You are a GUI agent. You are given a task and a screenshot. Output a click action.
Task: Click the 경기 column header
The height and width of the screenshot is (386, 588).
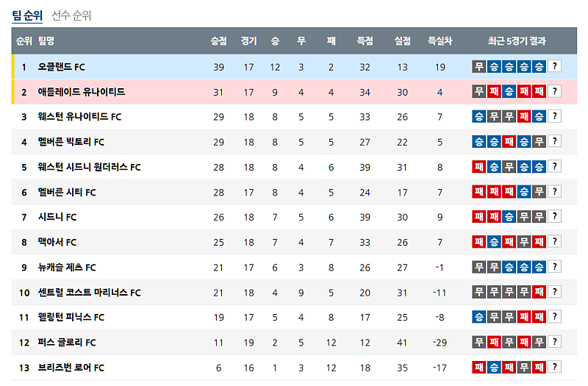pyautogui.click(x=248, y=41)
